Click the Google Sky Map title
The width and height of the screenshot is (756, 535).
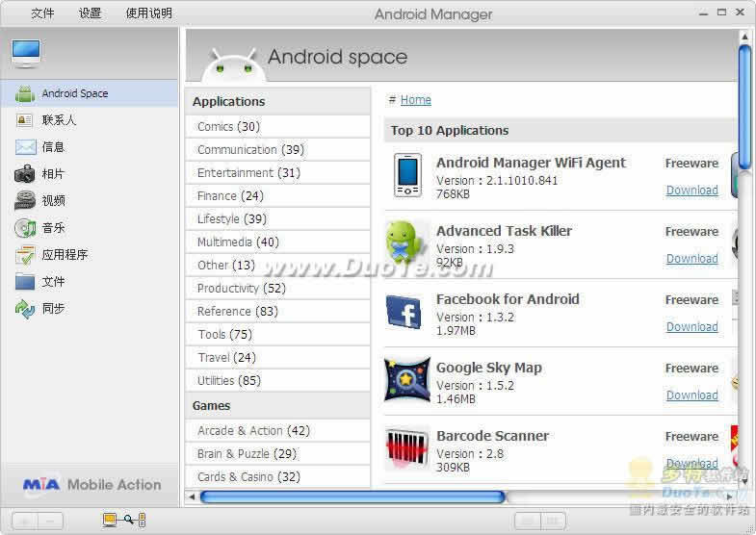[x=489, y=368]
